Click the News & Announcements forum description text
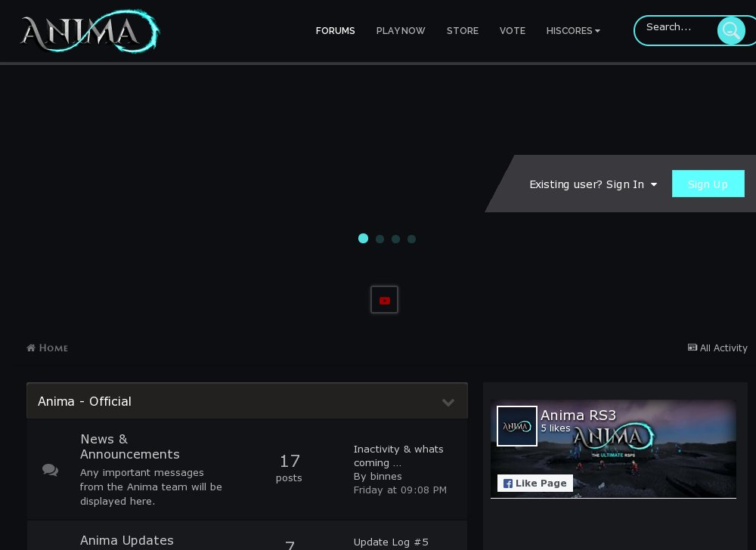 pyautogui.click(x=151, y=487)
